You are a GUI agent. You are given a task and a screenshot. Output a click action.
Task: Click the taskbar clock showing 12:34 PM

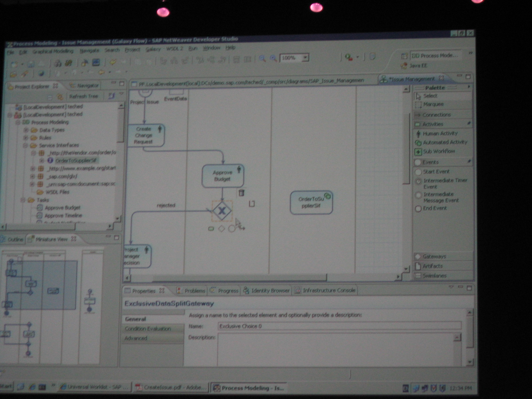click(461, 388)
